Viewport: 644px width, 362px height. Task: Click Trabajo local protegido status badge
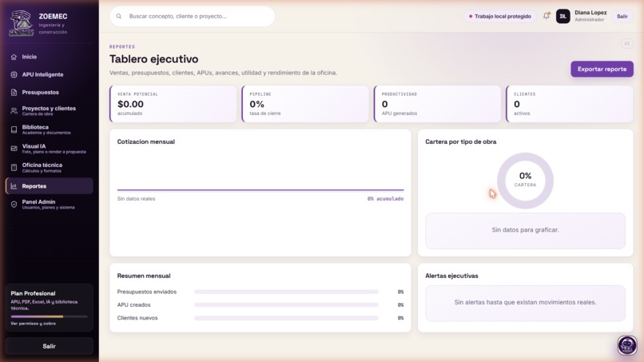[500, 17]
